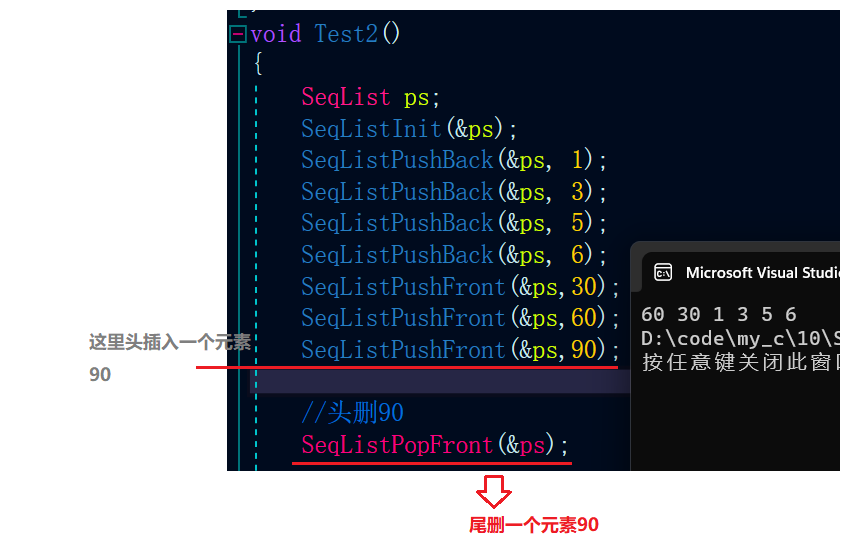Click the SeqList ps declaration

pyautogui.click(x=371, y=97)
